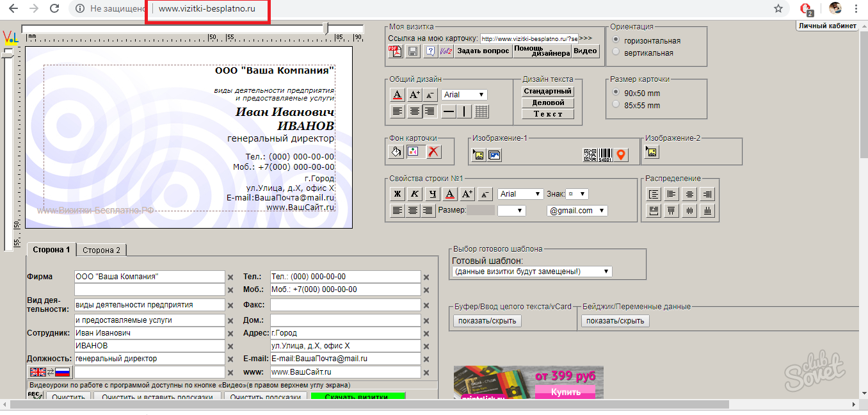Select горизонтальная orientation radio button
The height and width of the screenshot is (415, 868).
coord(616,40)
